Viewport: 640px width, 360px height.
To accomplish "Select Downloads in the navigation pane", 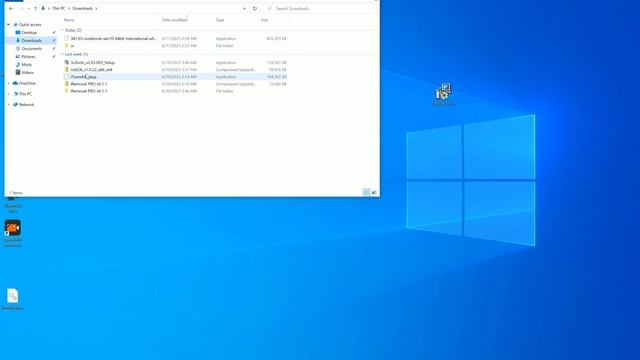I will (31, 40).
